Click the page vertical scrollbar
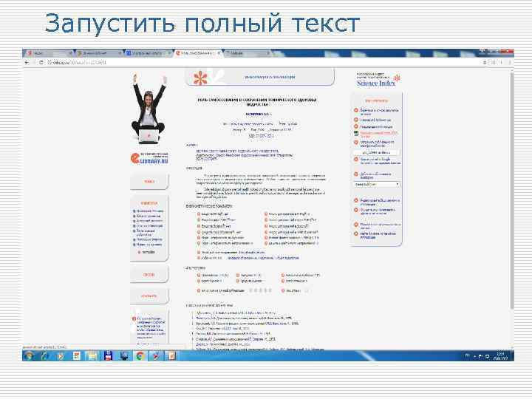Image resolution: width=532 pixels, height=399 pixels. [x=511, y=190]
